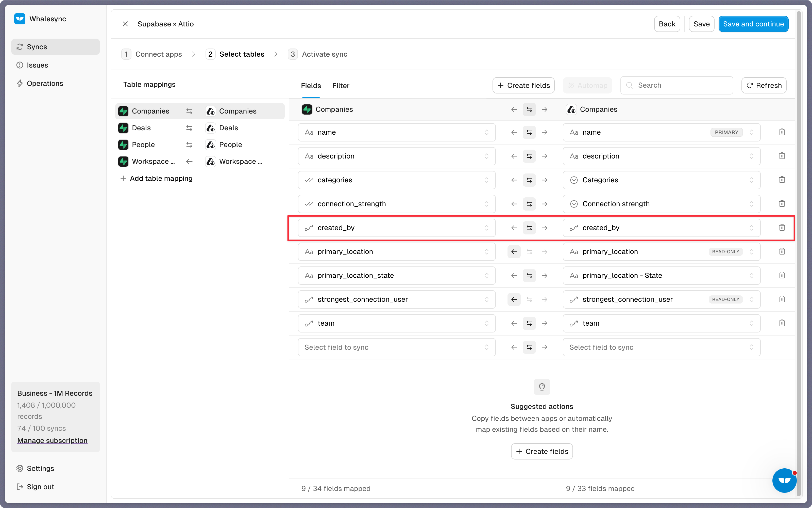Image resolution: width=812 pixels, height=508 pixels.
Task: Open the Attio Connection strength dropdown
Action: pyautogui.click(x=661, y=204)
